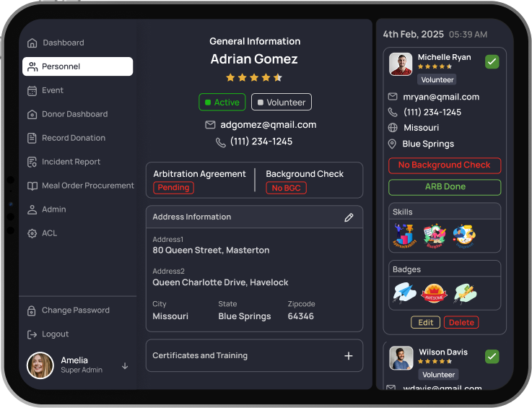Click the Change Password lock icon
532x408 pixels.
[x=32, y=311]
